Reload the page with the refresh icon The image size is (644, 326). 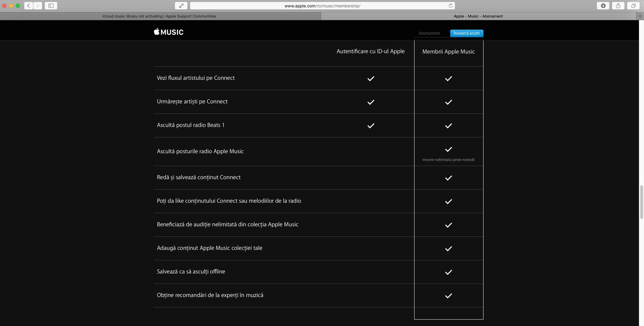point(450,6)
